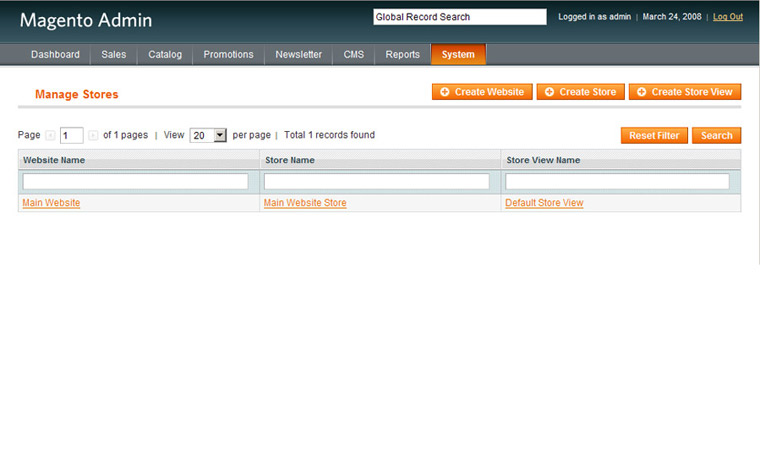Click the Website Name filter field
This screenshot has height=470, width=760.
(x=135, y=181)
